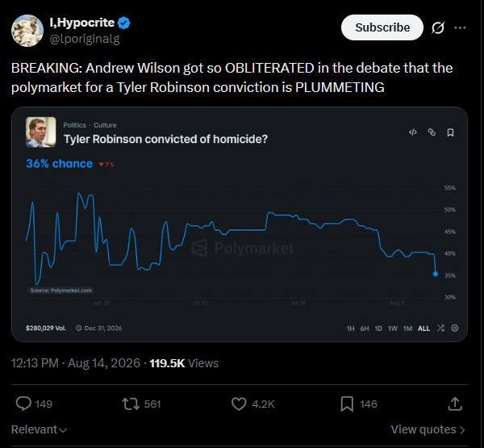Click the chart shuffle compare icon
The height and width of the screenshot is (448, 484).
tap(440, 328)
